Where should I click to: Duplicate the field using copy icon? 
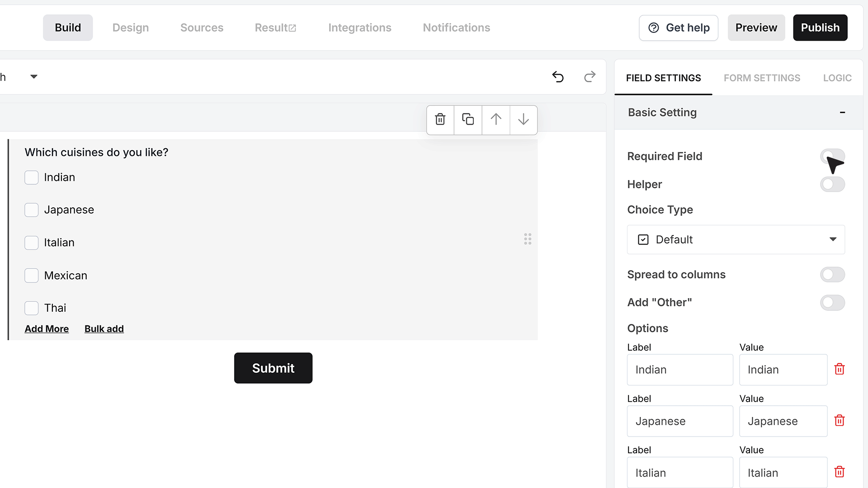(468, 120)
